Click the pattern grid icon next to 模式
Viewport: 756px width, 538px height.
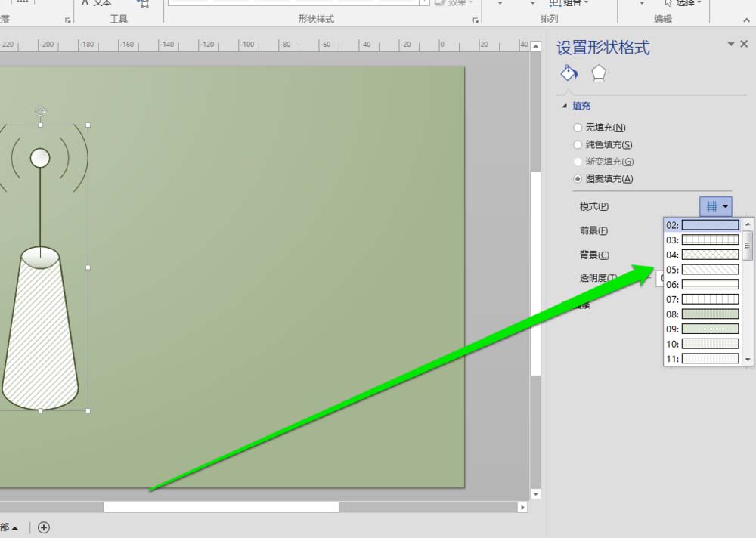(711, 206)
